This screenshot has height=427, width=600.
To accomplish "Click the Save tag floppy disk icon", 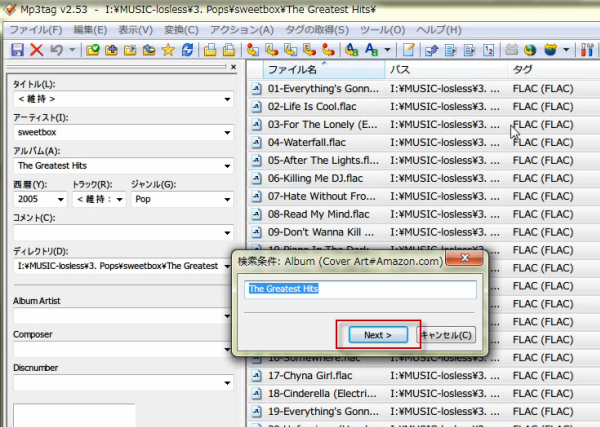I will tap(17, 49).
